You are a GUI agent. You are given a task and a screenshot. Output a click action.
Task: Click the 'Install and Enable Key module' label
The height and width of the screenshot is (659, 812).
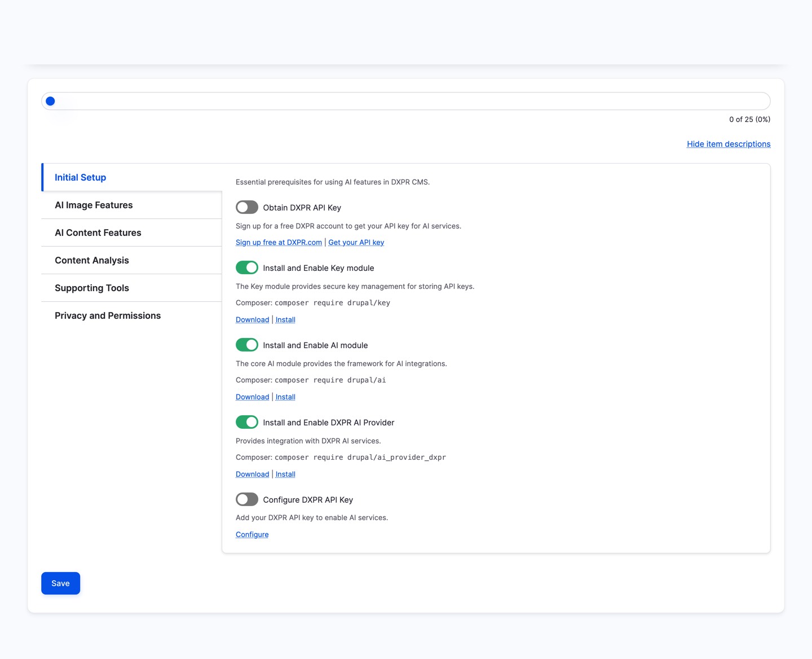coord(319,268)
